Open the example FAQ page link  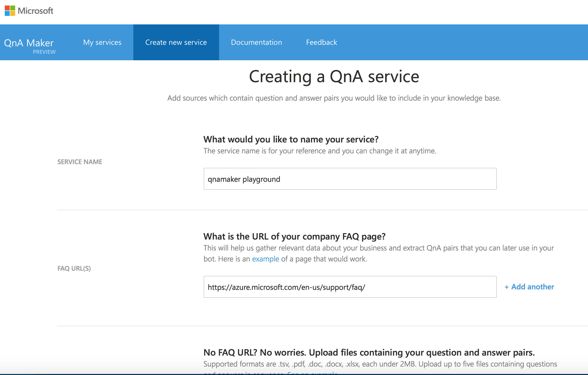coord(265,259)
